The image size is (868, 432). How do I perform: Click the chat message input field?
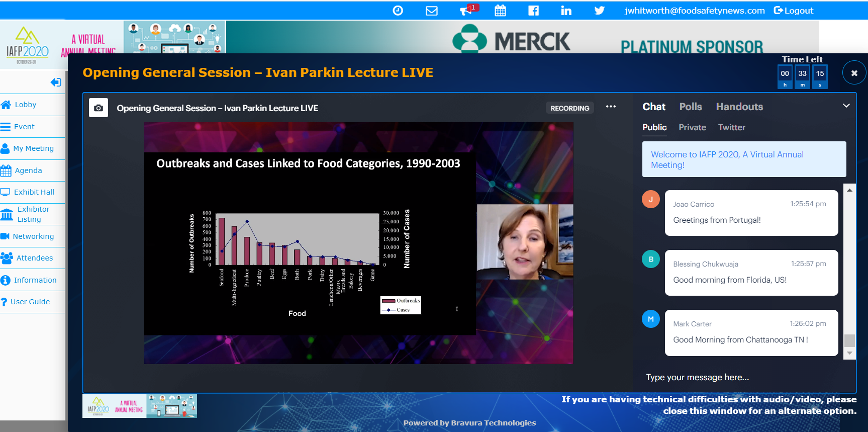[x=744, y=377]
